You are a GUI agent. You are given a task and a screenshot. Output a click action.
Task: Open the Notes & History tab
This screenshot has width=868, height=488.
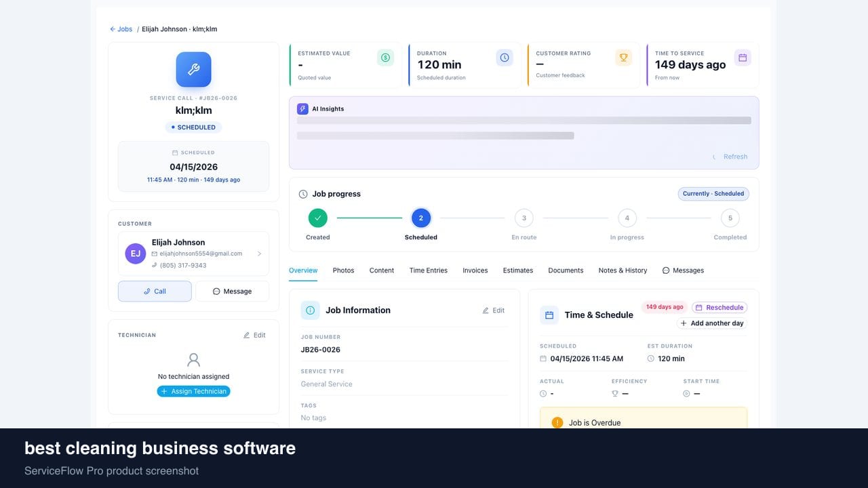pyautogui.click(x=623, y=270)
